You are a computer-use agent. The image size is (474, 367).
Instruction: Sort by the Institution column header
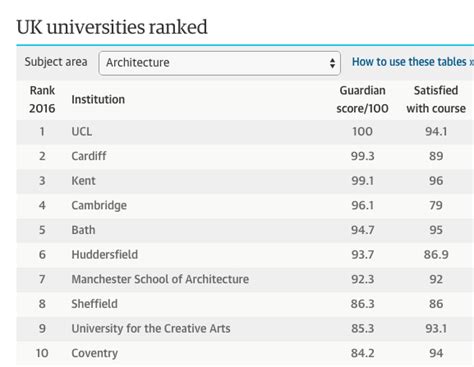point(98,99)
